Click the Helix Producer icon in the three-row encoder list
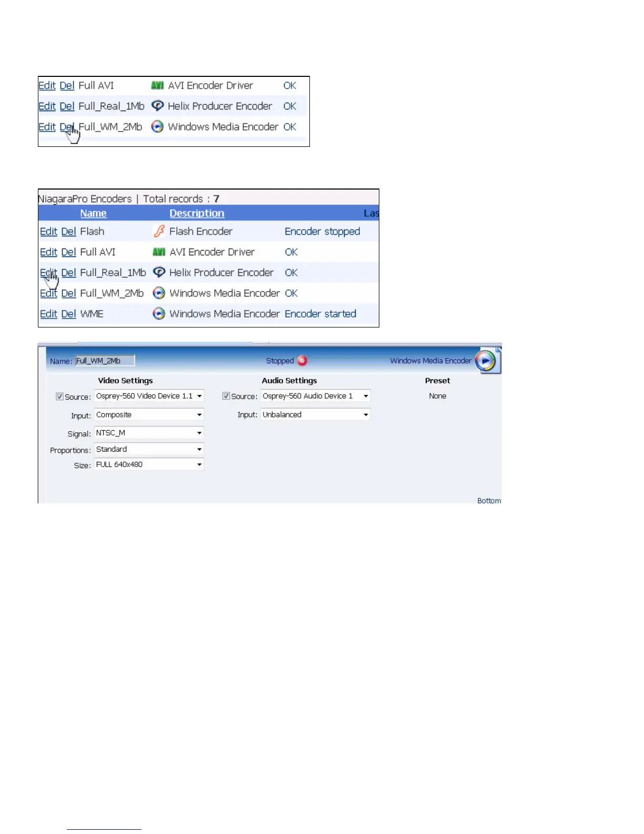Screen dimensions: 644x834 (x=157, y=106)
